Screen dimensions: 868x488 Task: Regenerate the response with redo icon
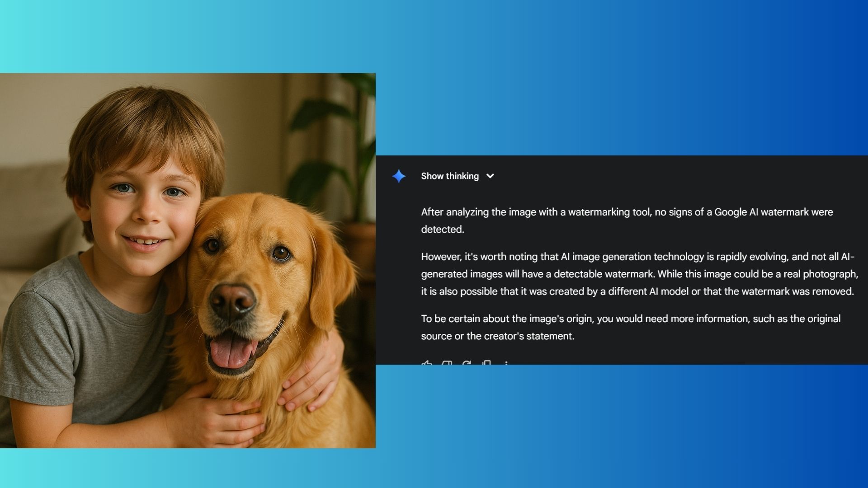(x=467, y=363)
